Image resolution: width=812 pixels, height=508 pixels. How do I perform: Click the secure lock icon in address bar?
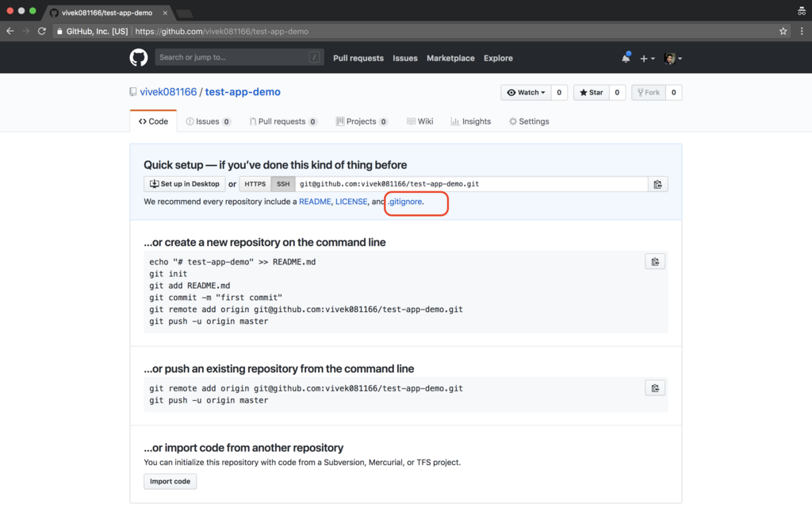click(x=59, y=31)
